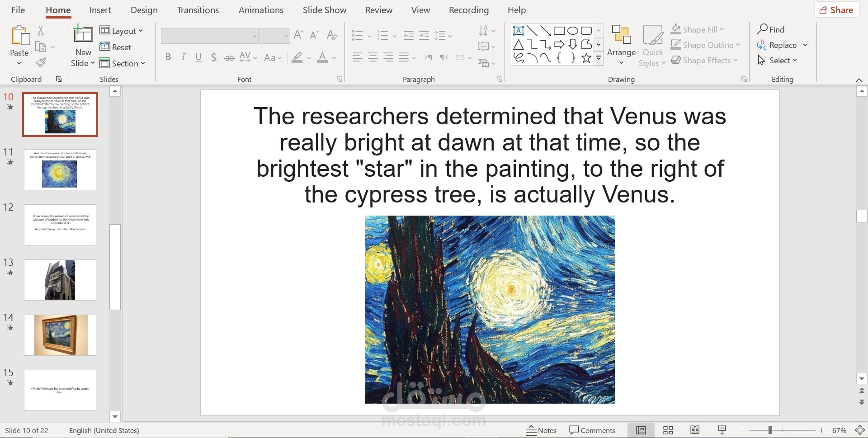This screenshot has height=438, width=868.
Task: Select the Right Arrow shape
Action: (559, 44)
